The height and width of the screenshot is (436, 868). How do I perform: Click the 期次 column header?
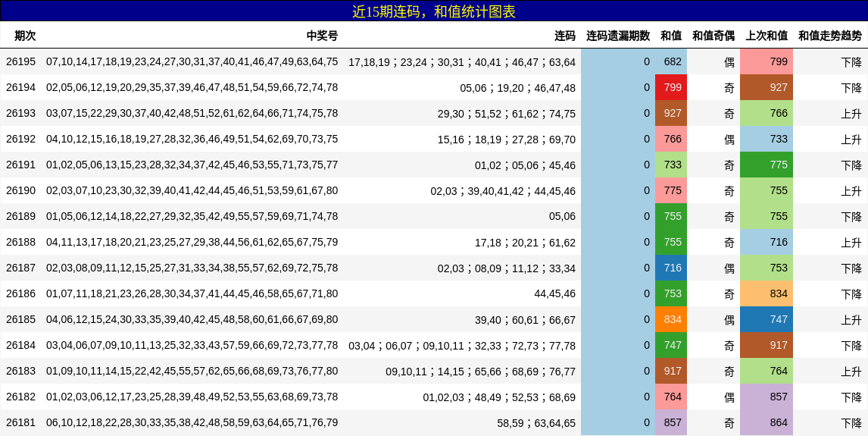(x=25, y=36)
